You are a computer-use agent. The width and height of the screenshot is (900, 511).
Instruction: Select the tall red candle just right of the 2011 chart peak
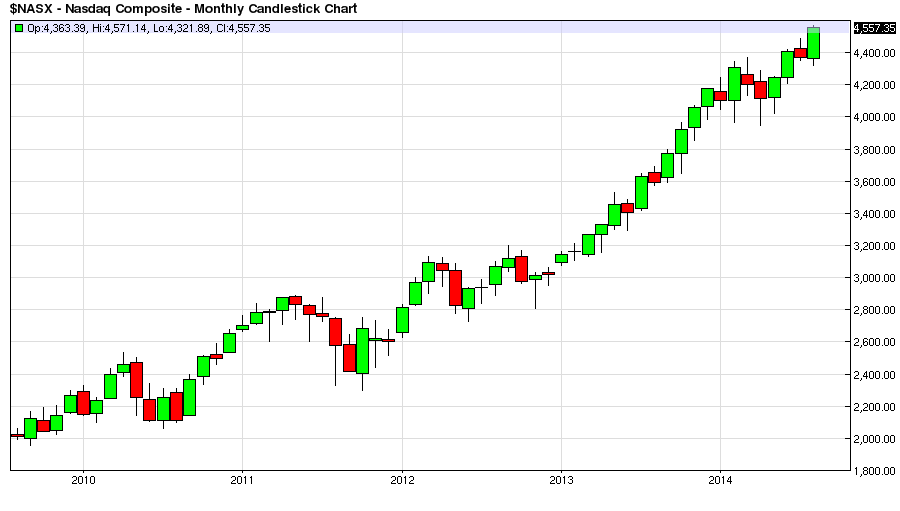(335, 332)
